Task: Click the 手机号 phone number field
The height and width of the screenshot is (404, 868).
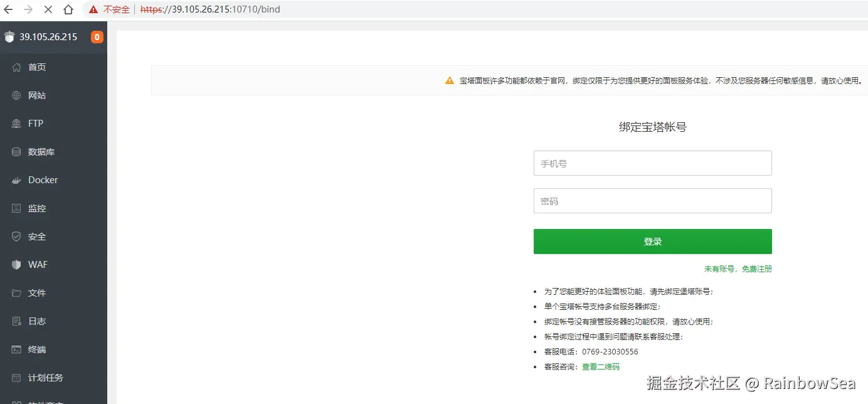Action: pyautogui.click(x=652, y=163)
